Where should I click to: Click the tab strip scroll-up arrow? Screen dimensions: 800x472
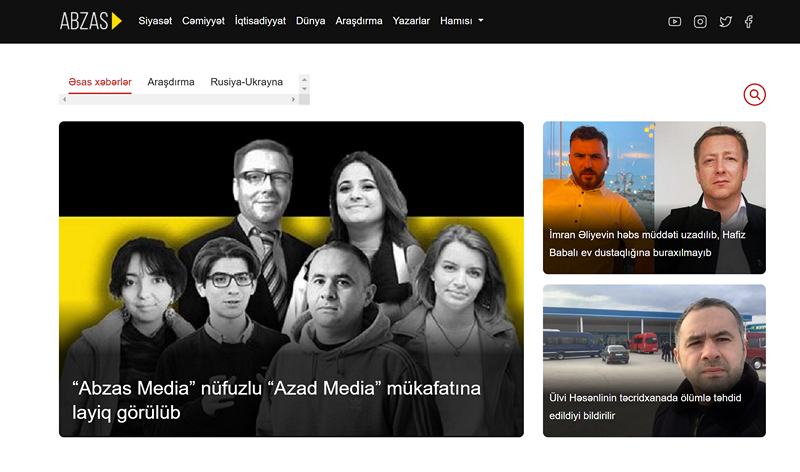305,80
